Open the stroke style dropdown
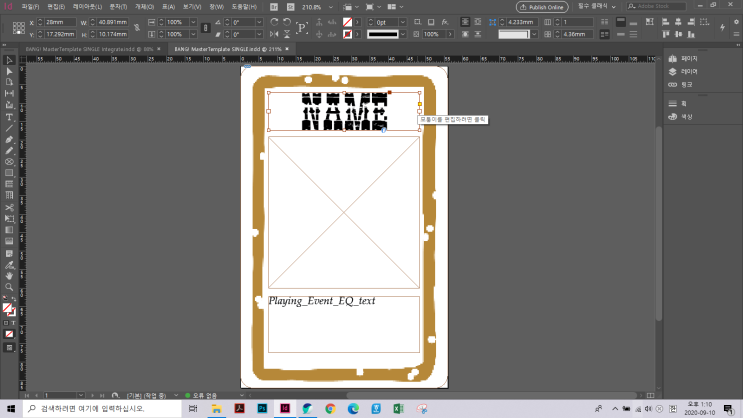743x418 pixels. point(402,34)
